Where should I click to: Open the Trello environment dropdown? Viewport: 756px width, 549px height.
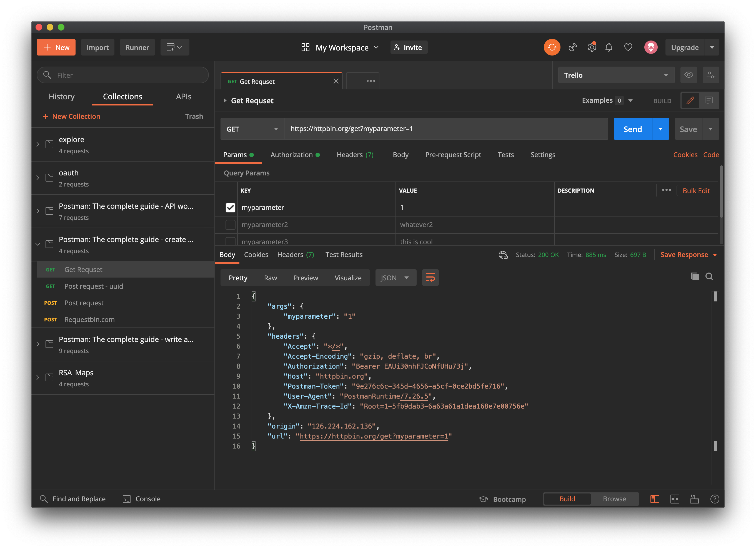pyautogui.click(x=616, y=75)
